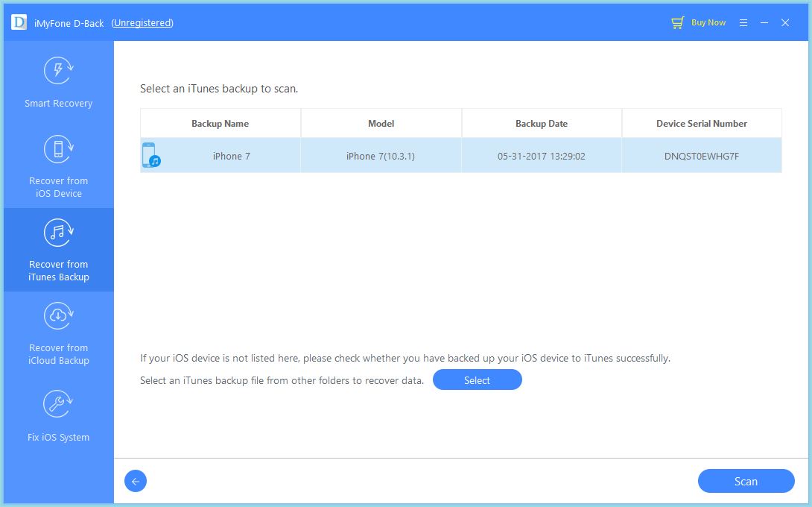
Task: Click the Model column header
Action: pyautogui.click(x=381, y=123)
